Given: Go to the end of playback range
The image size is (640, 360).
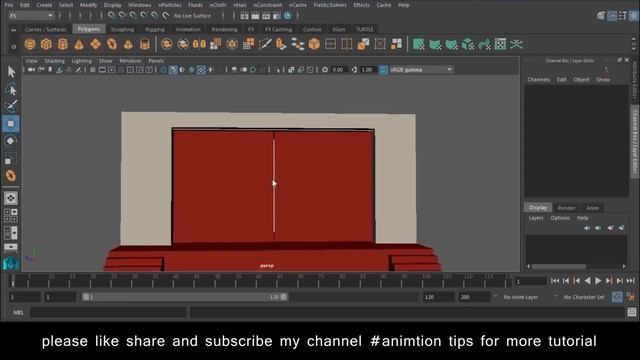Looking at the screenshot, I should 631,281.
